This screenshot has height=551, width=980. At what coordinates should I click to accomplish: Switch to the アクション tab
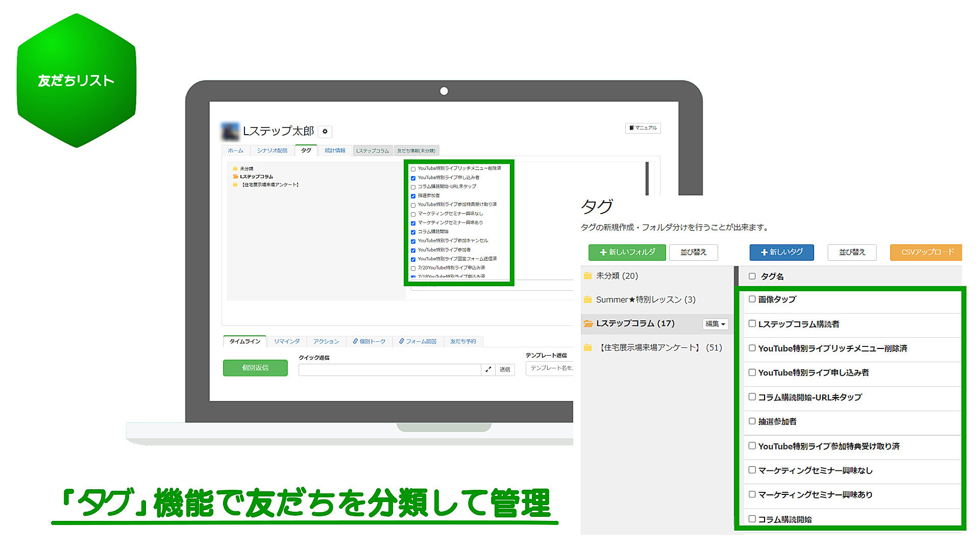point(326,341)
